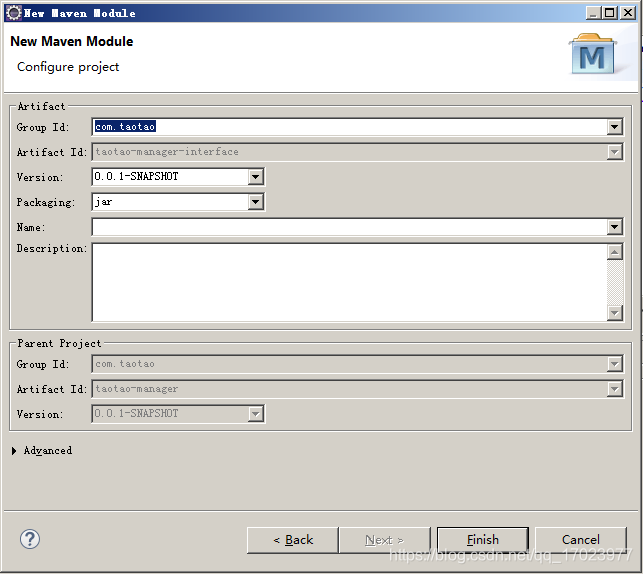Click the Description scrollbar track
Image resolution: width=643 pixels, height=574 pixels.
click(x=614, y=282)
